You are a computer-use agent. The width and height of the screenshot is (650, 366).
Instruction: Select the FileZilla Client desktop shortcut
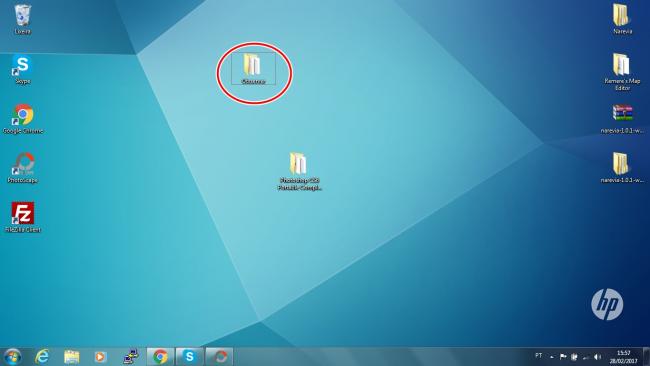point(23,217)
